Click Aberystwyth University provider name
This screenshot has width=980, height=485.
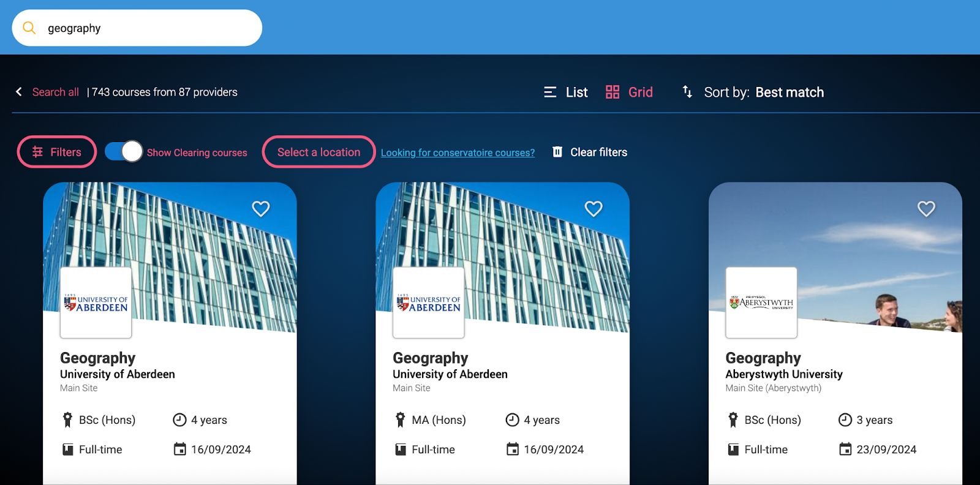(x=784, y=374)
